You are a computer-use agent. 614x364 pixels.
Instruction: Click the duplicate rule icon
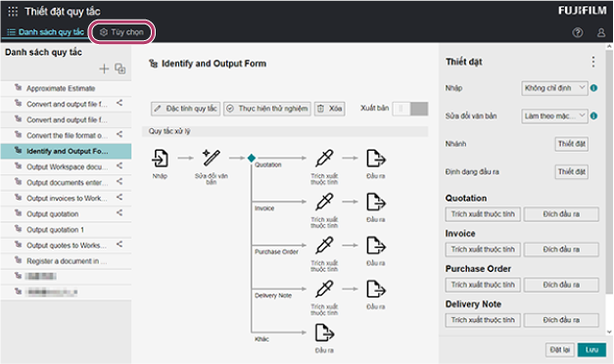coord(120,68)
